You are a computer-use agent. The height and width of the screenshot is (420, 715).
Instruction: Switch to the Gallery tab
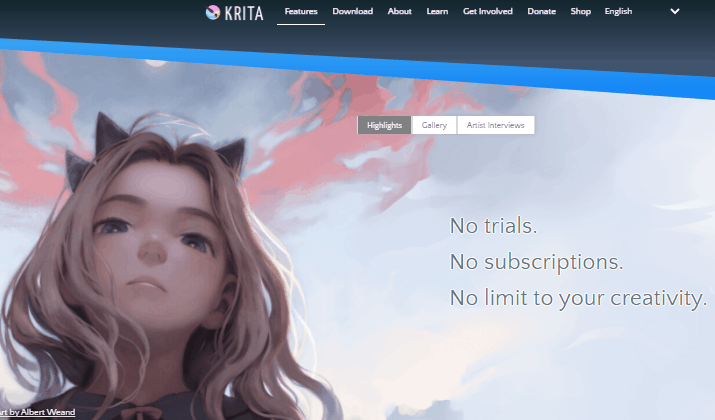pyautogui.click(x=434, y=125)
